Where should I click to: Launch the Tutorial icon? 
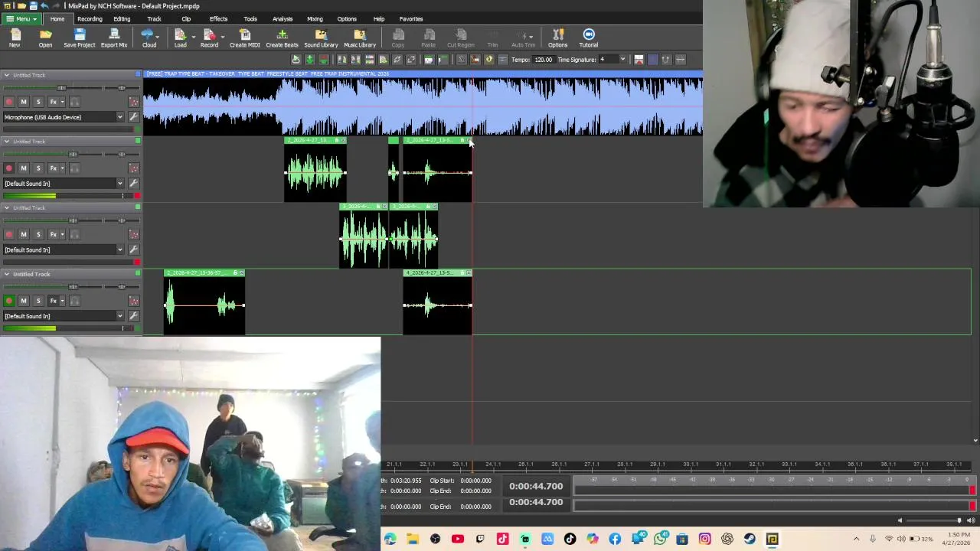(589, 38)
